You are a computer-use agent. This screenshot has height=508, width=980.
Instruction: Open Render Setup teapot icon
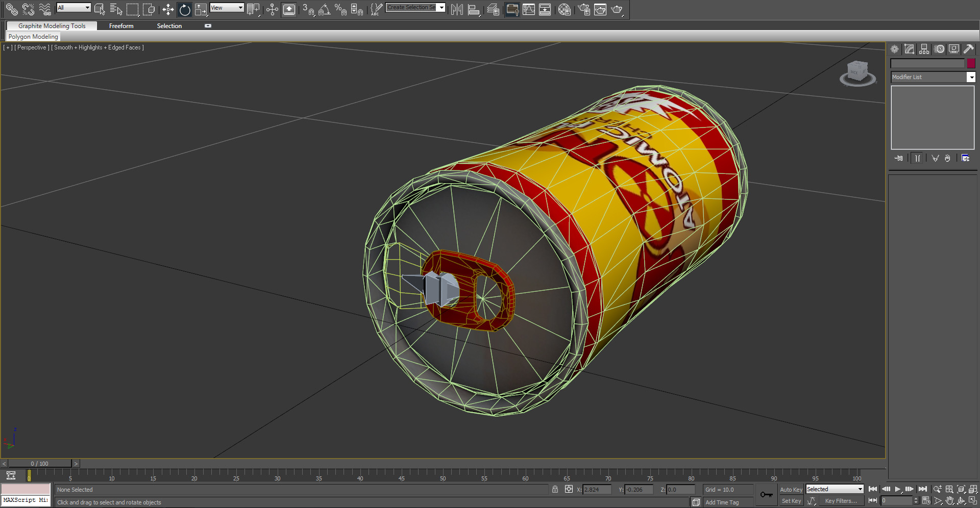click(584, 9)
